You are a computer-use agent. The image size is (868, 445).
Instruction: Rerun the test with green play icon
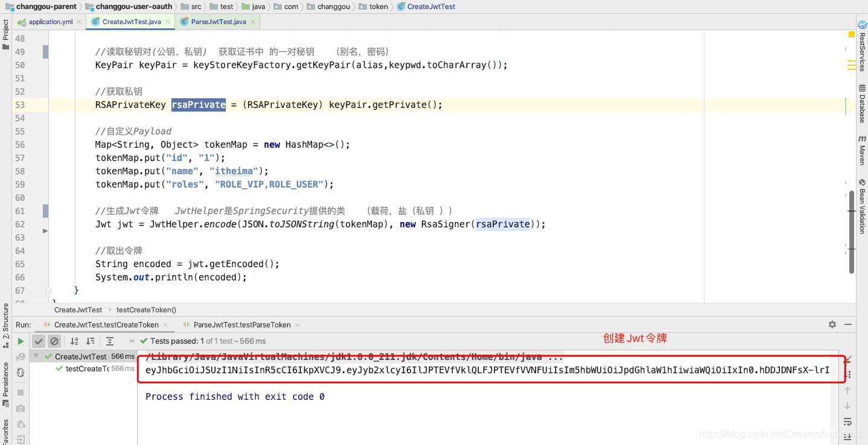21,341
